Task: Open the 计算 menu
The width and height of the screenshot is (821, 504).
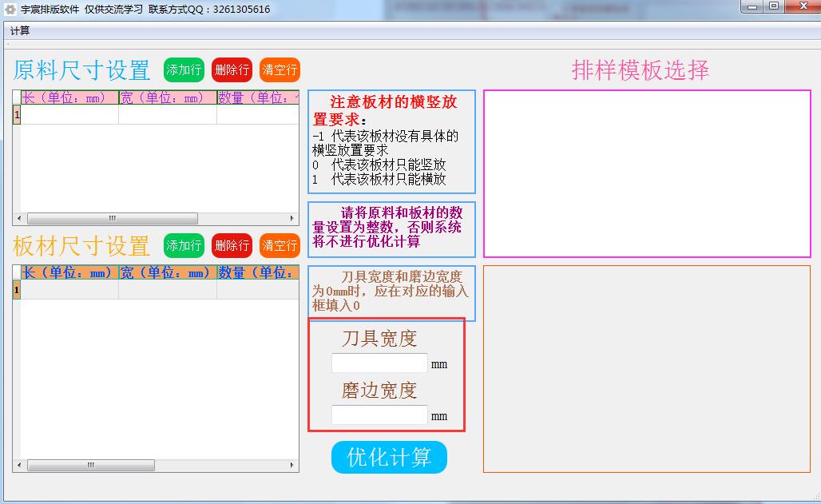Action: (x=22, y=32)
